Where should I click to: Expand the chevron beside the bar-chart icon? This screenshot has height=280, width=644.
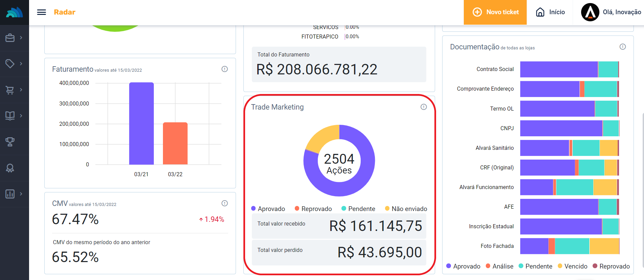point(21,194)
